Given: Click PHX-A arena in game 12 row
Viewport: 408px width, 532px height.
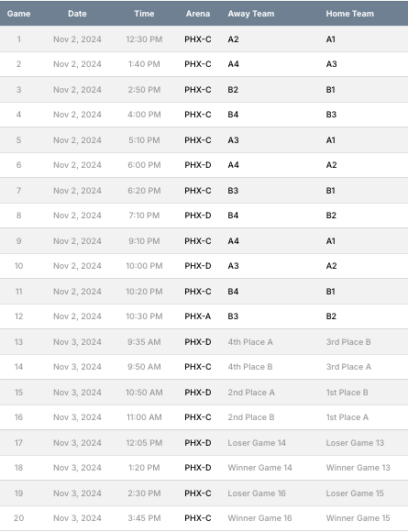Looking at the screenshot, I should click(x=198, y=316).
